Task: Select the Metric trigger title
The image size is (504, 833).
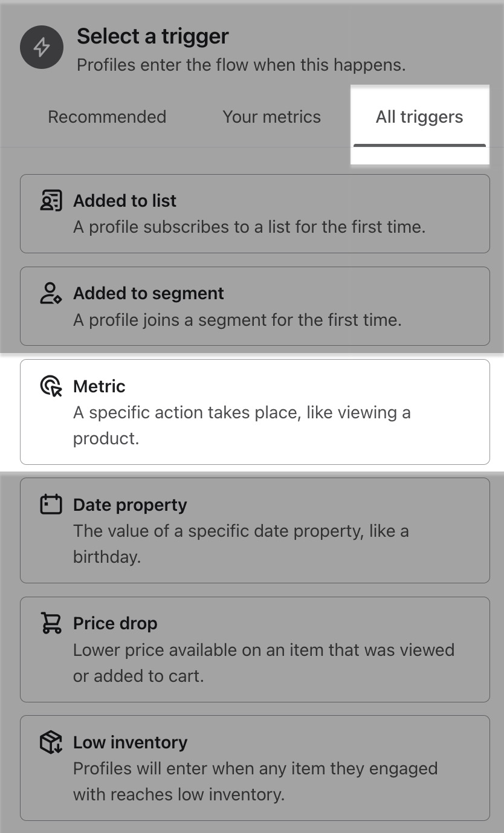Action: click(x=99, y=386)
